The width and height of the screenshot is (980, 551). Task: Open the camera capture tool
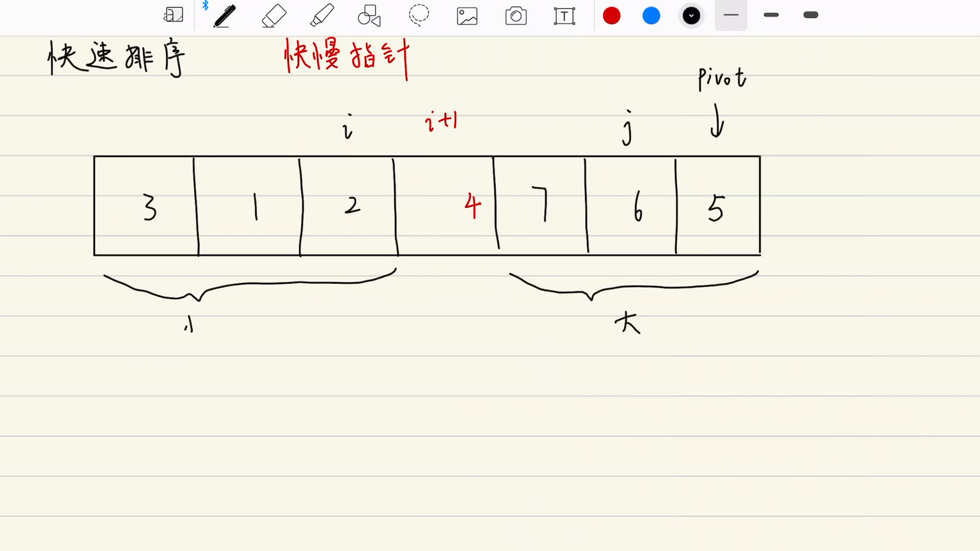515,16
